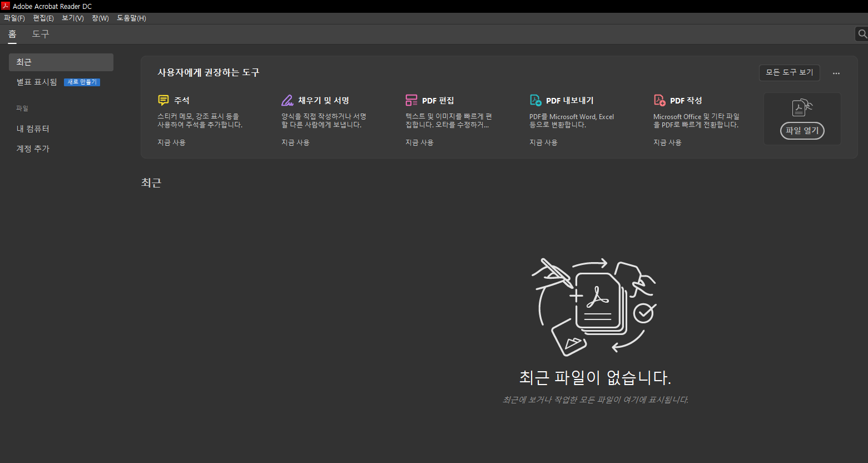Click the yellow 주석 comment icon
Screen dimensions: 868x463
pos(163,100)
